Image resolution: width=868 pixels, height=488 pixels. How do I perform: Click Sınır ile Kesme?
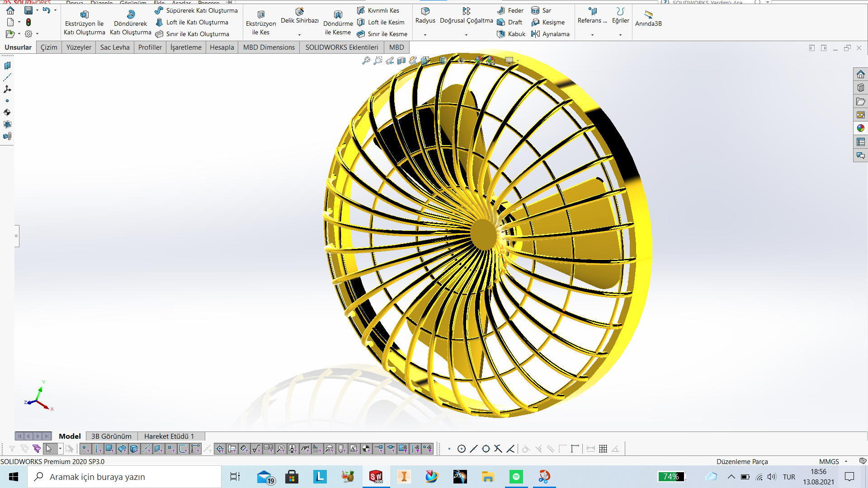coord(382,34)
